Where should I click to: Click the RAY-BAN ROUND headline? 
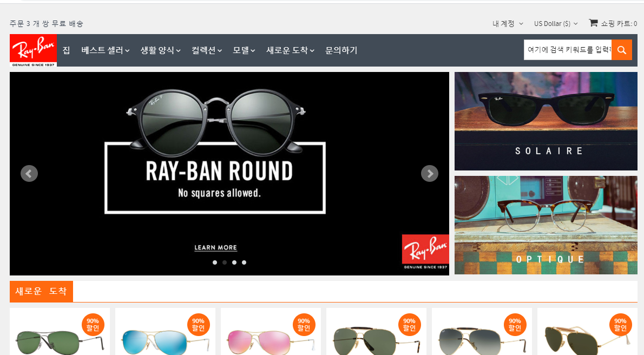point(219,171)
